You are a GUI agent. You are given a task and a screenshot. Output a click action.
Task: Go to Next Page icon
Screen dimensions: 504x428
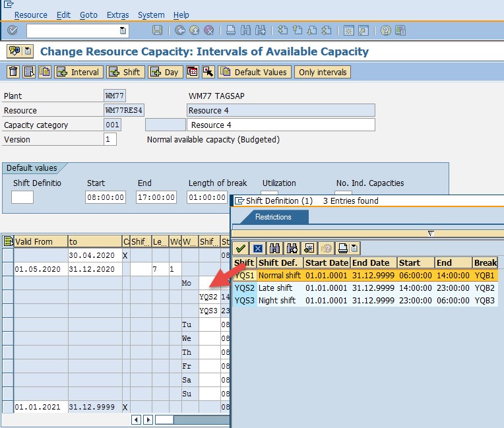[x=312, y=30]
